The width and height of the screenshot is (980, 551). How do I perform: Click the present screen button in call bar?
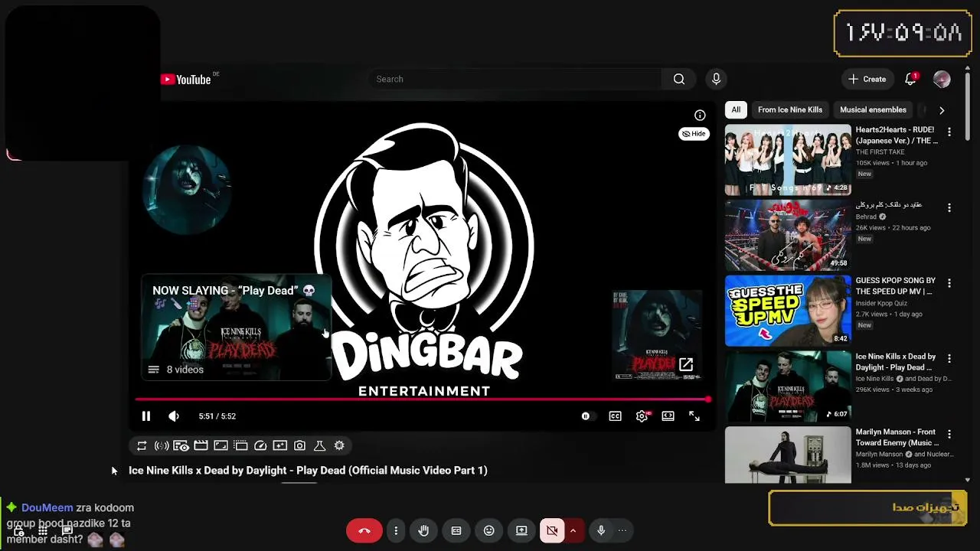coord(521,530)
